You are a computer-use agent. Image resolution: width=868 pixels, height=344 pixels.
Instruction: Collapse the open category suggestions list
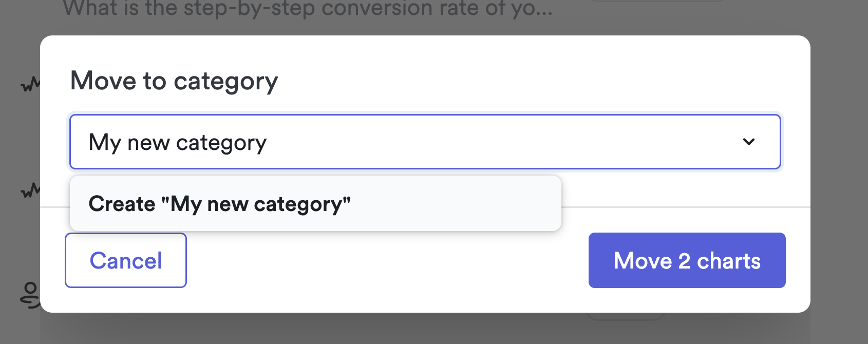click(749, 142)
